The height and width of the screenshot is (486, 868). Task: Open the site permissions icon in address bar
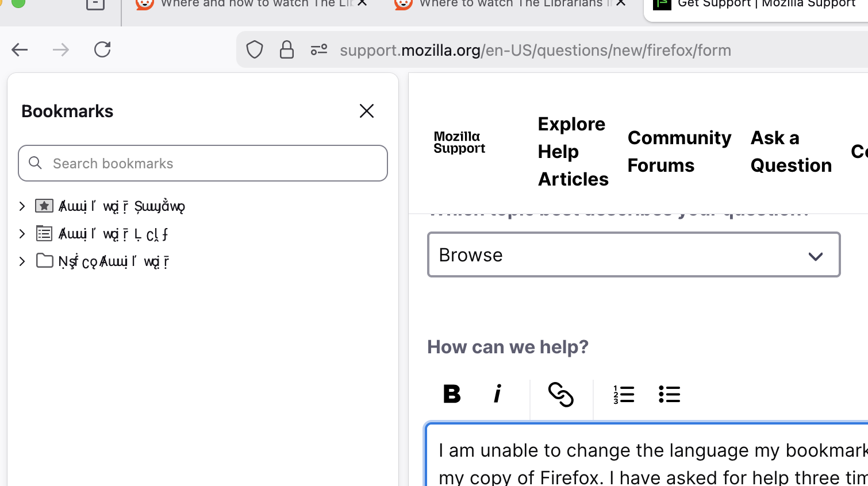pos(319,50)
